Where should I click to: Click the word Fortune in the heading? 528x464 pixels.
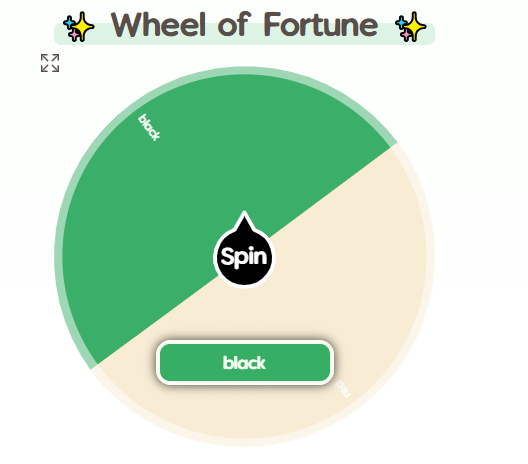pyautogui.click(x=321, y=25)
